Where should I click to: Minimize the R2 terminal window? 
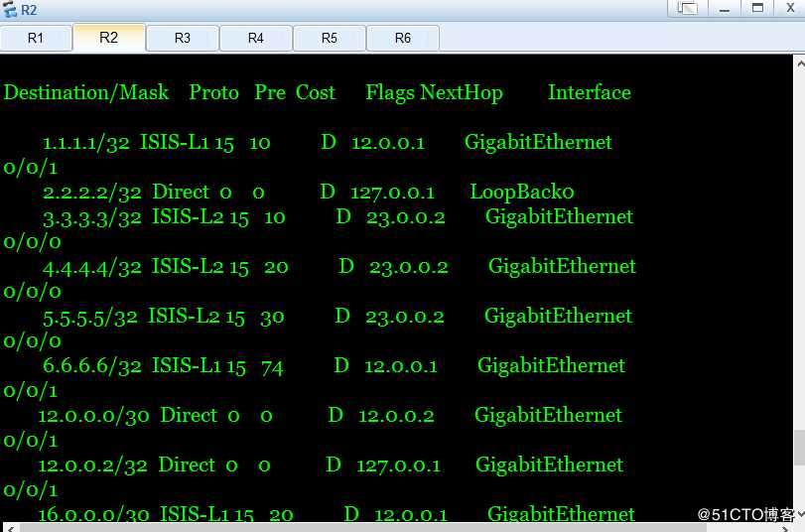[x=725, y=8]
